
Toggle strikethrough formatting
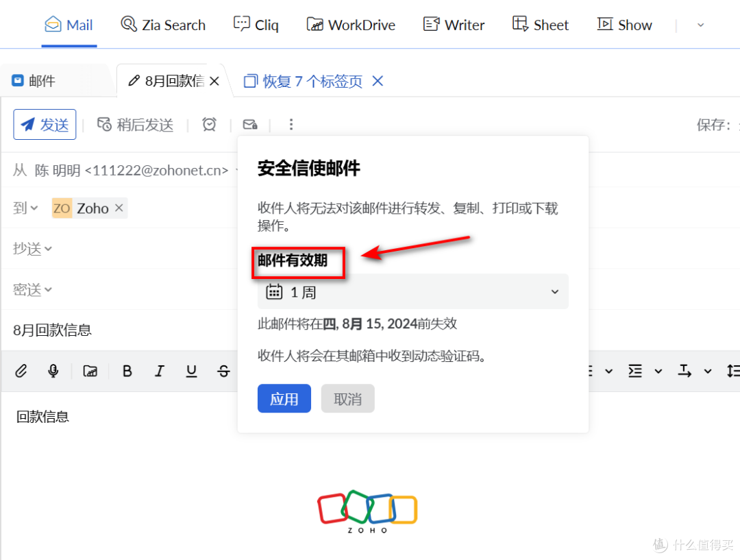click(x=223, y=371)
